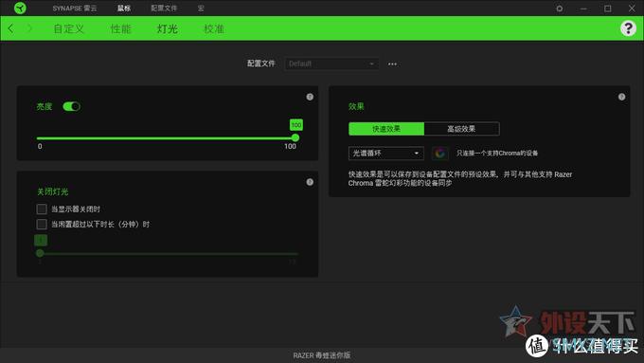Open the 灯光 tab

coord(168,28)
